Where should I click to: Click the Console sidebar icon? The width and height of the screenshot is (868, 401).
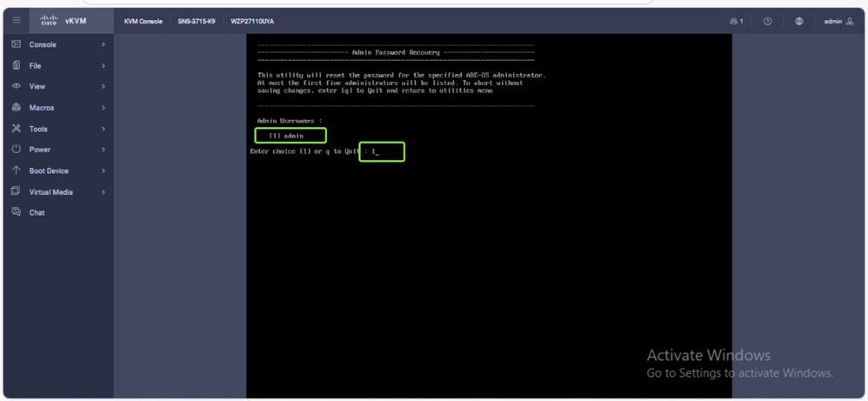click(16, 44)
